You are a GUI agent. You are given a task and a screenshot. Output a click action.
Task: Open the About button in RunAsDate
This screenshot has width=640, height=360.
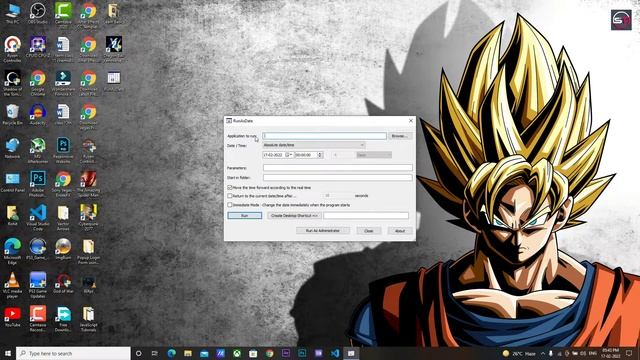pos(400,231)
